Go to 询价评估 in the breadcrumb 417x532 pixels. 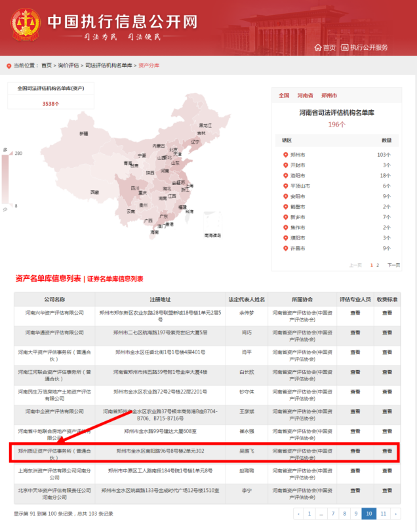(68, 66)
